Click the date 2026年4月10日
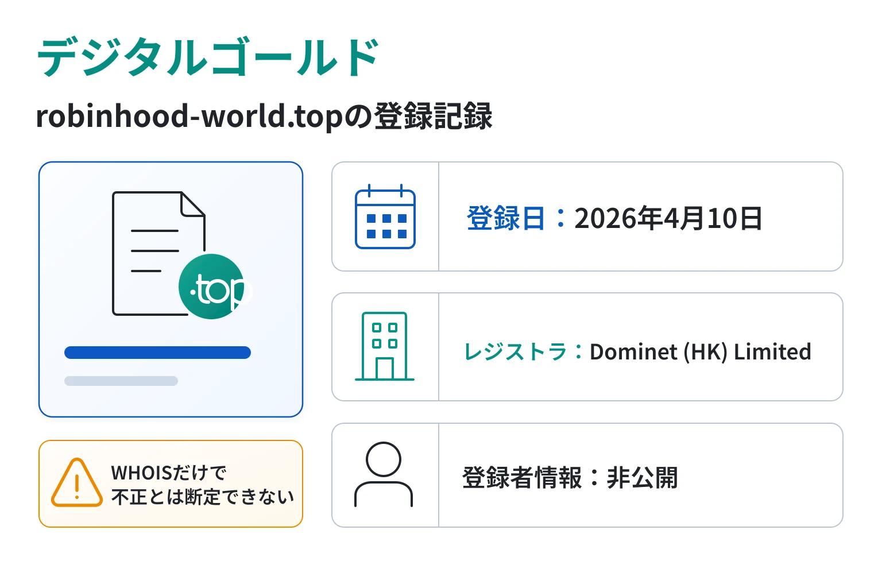The image size is (882, 588). pyautogui.click(x=668, y=218)
